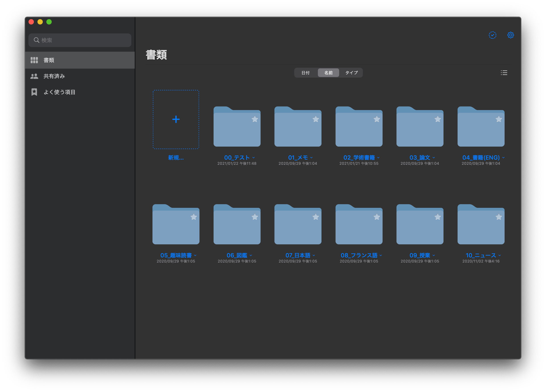Image resolution: width=546 pixels, height=392 pixels.
Task: Sort by タイプ tab
Action: coord(351,73)
